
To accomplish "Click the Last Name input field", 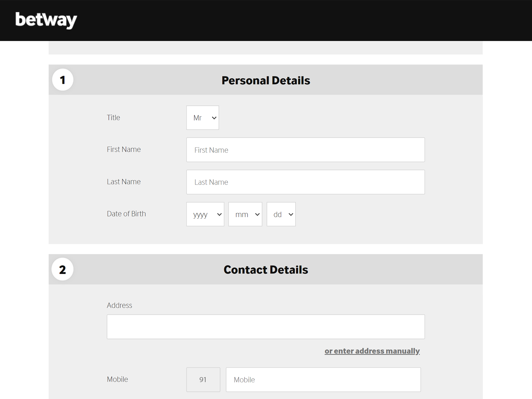I will [x=305, y=182].
